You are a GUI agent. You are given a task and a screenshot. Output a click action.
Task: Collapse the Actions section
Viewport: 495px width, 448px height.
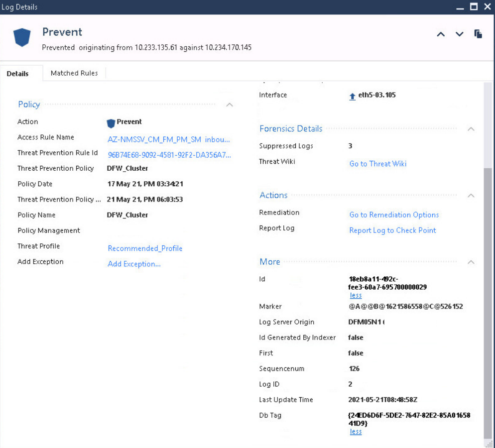click(x=471, y=195)
